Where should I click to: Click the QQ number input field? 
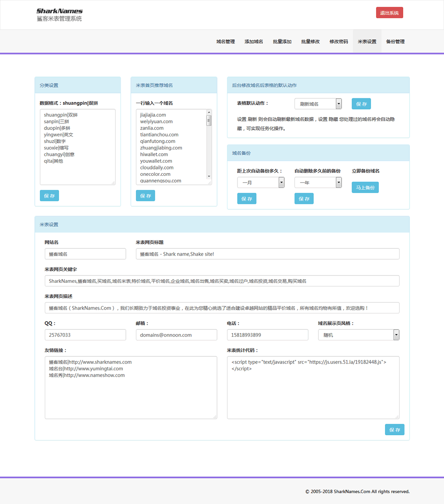(85, 335)
